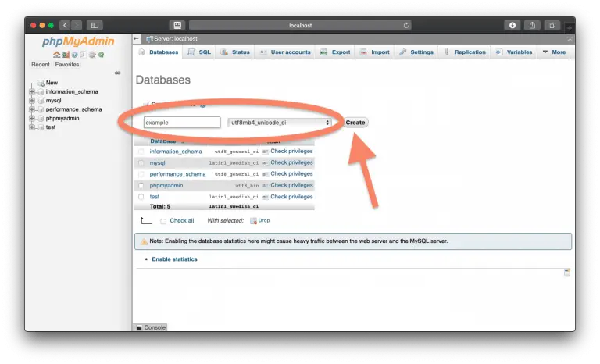The image size is (600, 364).
Task: Open the Variables tab
Action: coord(514,52)
